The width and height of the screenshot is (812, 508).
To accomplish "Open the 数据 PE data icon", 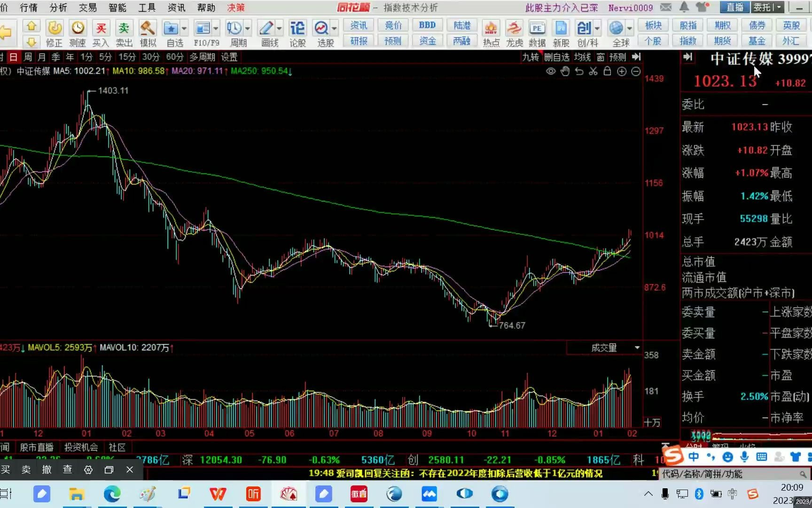I will coord(537,28).
